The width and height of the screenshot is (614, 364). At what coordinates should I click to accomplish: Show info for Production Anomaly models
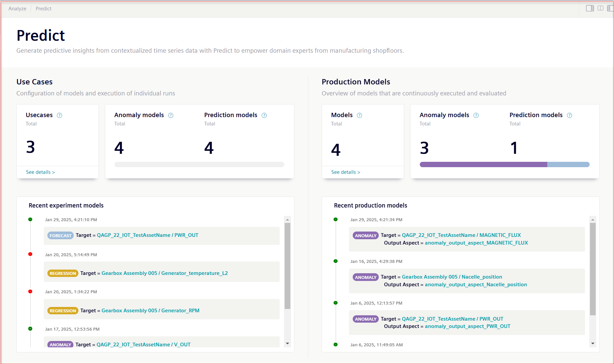(476, 115)
